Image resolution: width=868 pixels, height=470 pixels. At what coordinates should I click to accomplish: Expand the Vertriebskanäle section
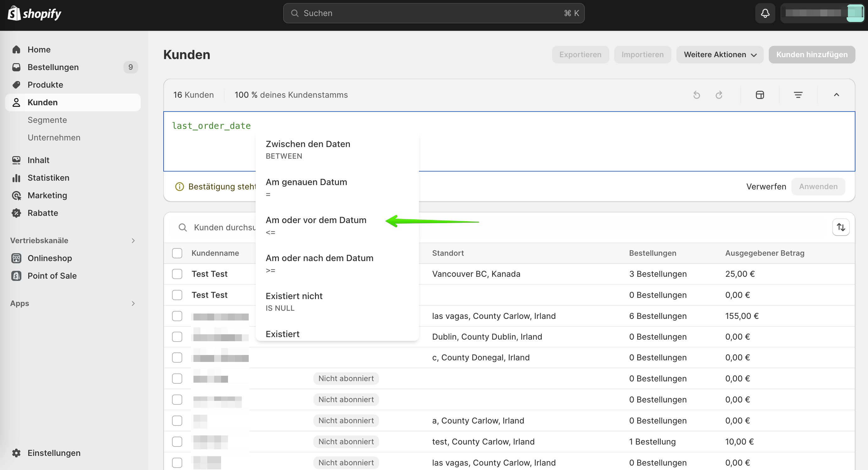[133, 241]
